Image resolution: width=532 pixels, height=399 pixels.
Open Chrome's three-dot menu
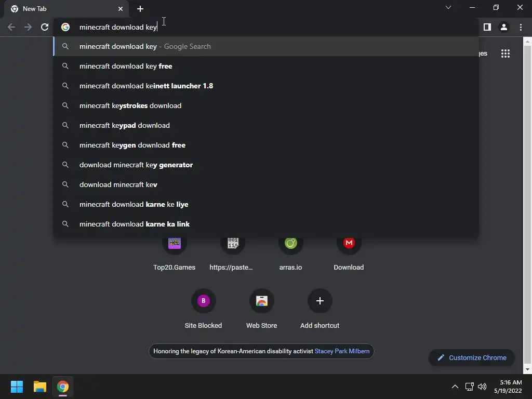coord(521,27)
